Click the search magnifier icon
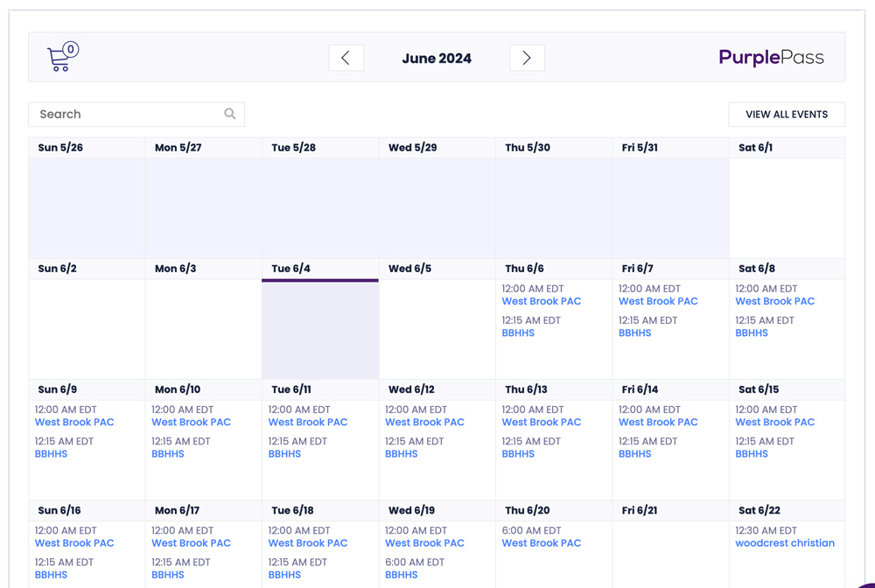This screenshot has height=588, width=875. [x=229, y=114]
